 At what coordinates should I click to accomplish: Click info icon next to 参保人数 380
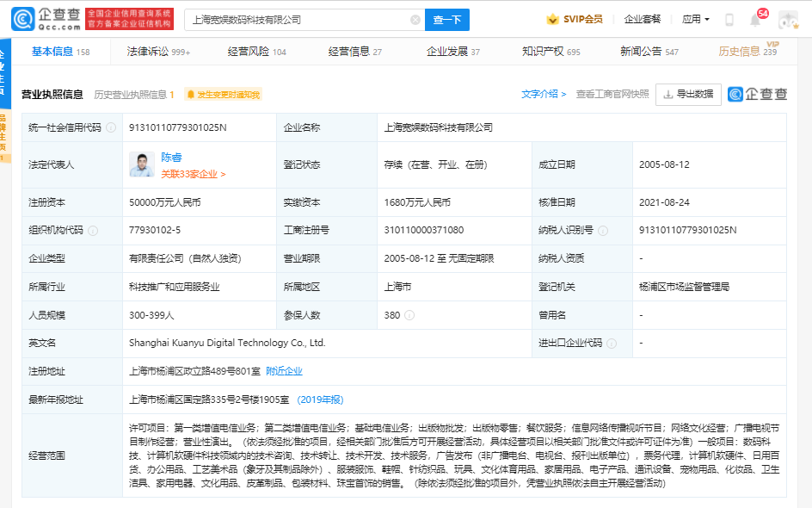(409, 315)
